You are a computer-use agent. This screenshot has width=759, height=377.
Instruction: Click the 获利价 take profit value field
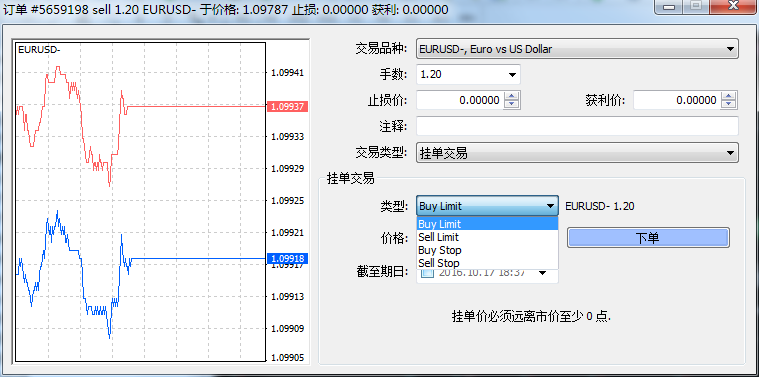coord(677,101)
